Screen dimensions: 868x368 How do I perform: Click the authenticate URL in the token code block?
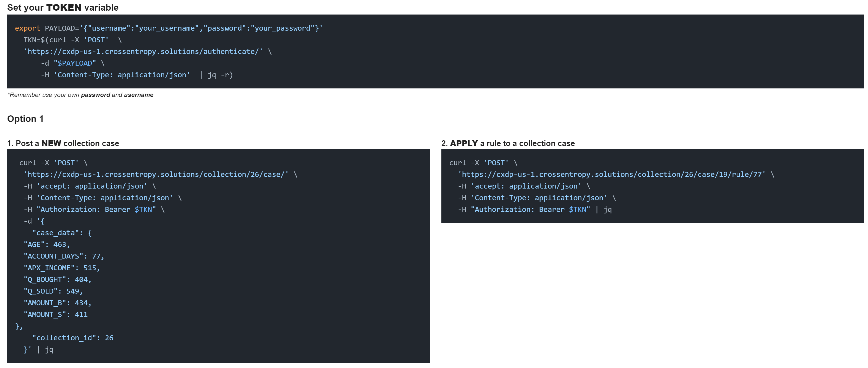[143, 52]
